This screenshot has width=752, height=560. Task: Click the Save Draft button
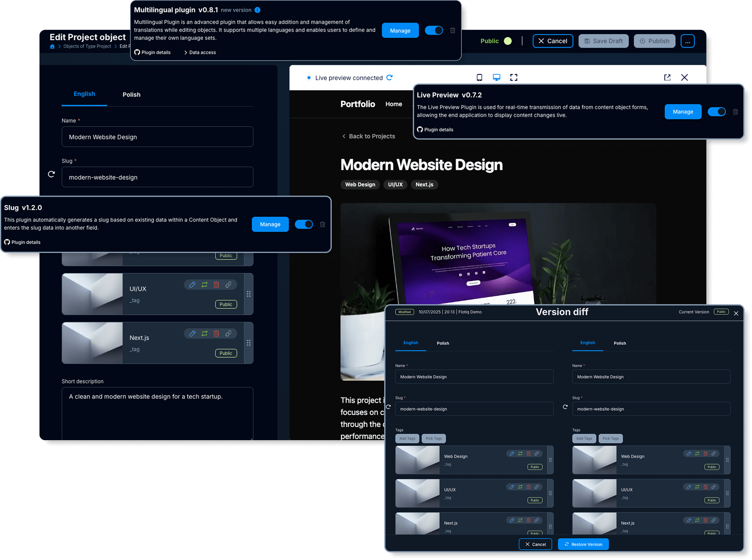tap(603, 41)
